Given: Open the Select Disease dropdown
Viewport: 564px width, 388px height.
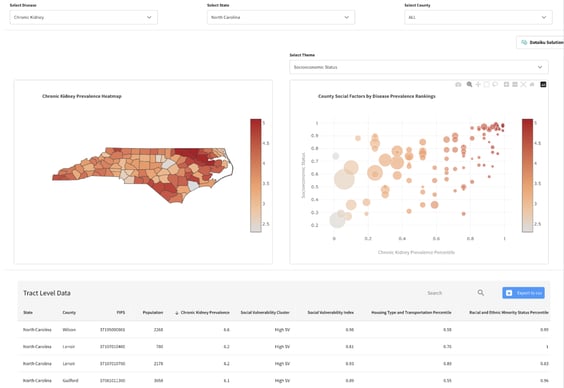Looking at the screenshot, I should [x=83, y=17].
